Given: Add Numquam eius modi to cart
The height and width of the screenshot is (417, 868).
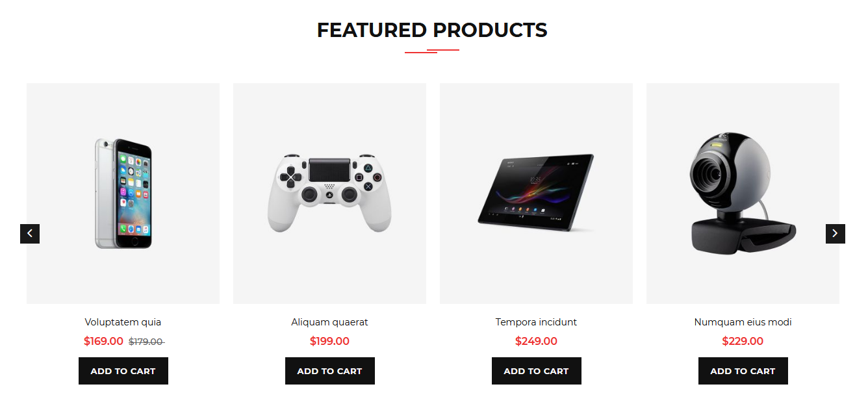Looking at the screenshot, I should coord(743,370).
